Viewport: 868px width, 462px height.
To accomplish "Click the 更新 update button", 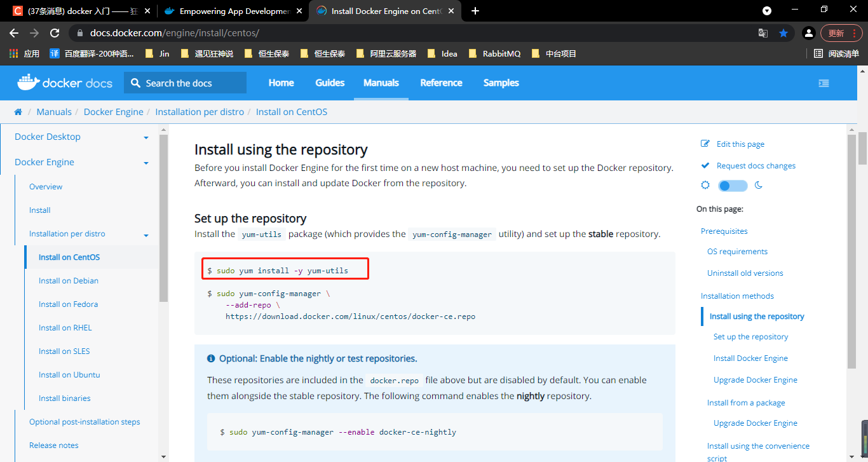I will pyautogui.click(x=840, y=33).
